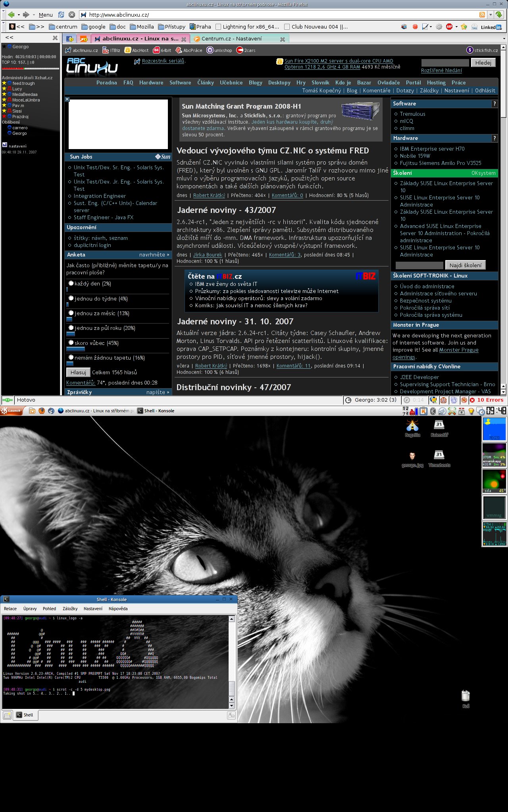
Task: Open the Firefox Menu button
Action: (46, 15)
